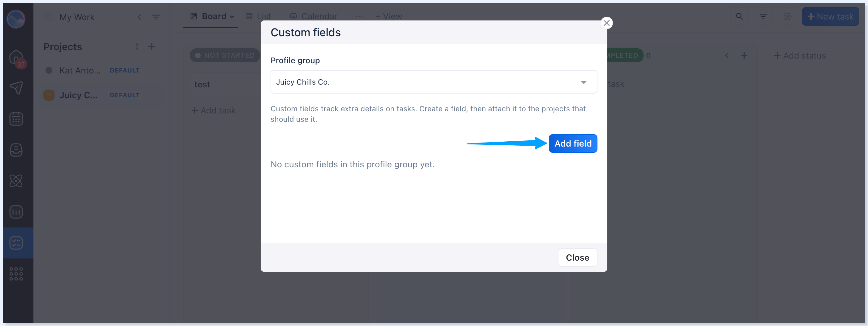Dismiss Custom fields dialog with X icon
Viewport: 868px width, 326px height.
pos(606,23)
